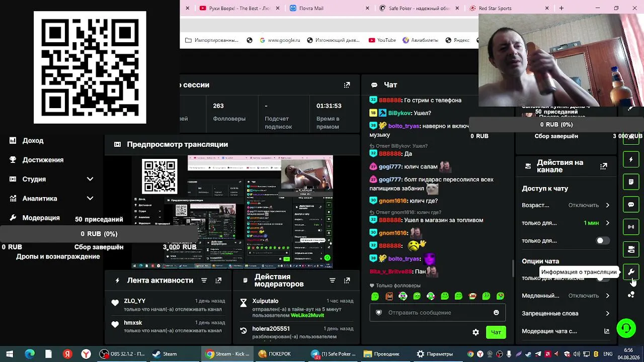Pop out the Лента активности panel
The height and width of the screenshot is (362, 644).
218,281
